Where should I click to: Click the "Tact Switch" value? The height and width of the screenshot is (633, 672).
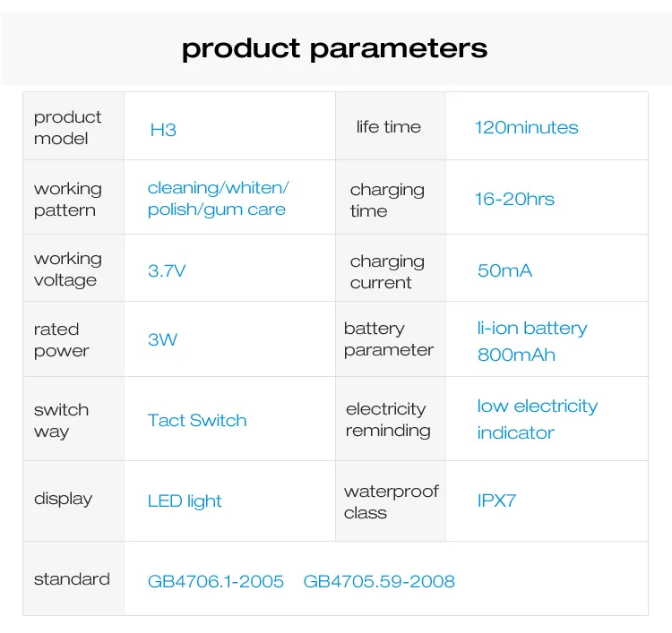[197, 420]
